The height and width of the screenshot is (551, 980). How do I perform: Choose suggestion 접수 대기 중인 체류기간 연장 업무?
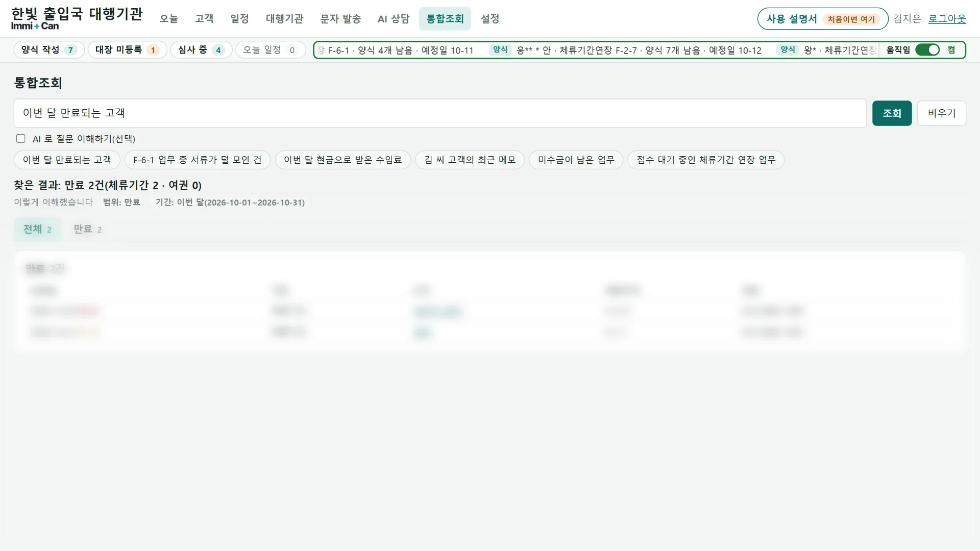point(706,160)
